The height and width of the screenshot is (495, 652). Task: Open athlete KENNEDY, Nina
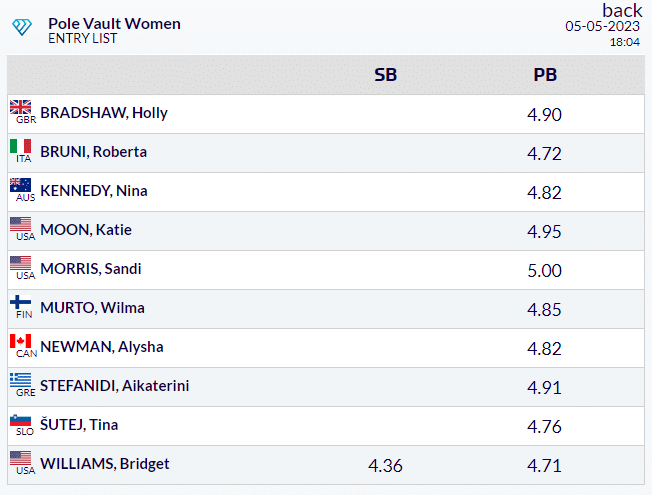point(94,191)
